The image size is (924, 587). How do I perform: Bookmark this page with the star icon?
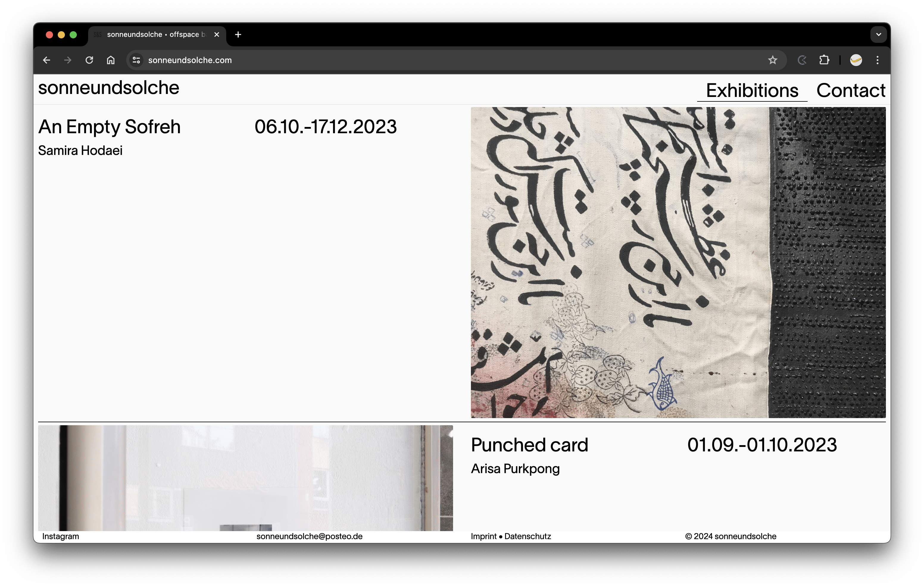pyautogui.click(x=772, y=60)
